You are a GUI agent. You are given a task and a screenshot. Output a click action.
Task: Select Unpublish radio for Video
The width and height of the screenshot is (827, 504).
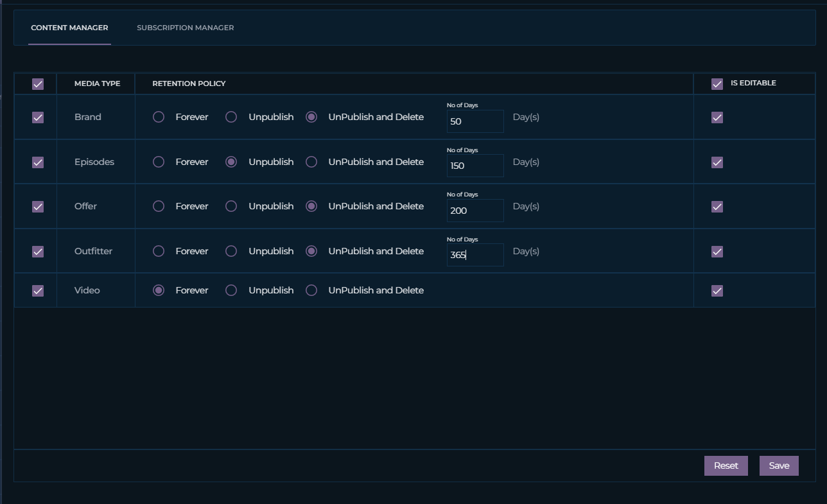pyautogui.click(x=231, y=290)
